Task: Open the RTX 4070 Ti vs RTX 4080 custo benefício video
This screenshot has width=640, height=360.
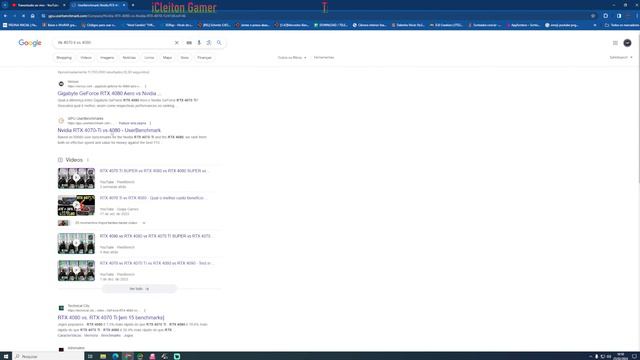Action: click(152, 198)
